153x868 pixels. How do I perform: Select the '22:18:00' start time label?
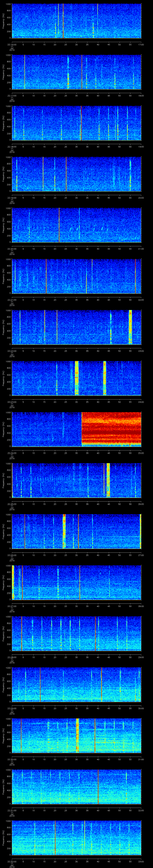tap(12, 147)
